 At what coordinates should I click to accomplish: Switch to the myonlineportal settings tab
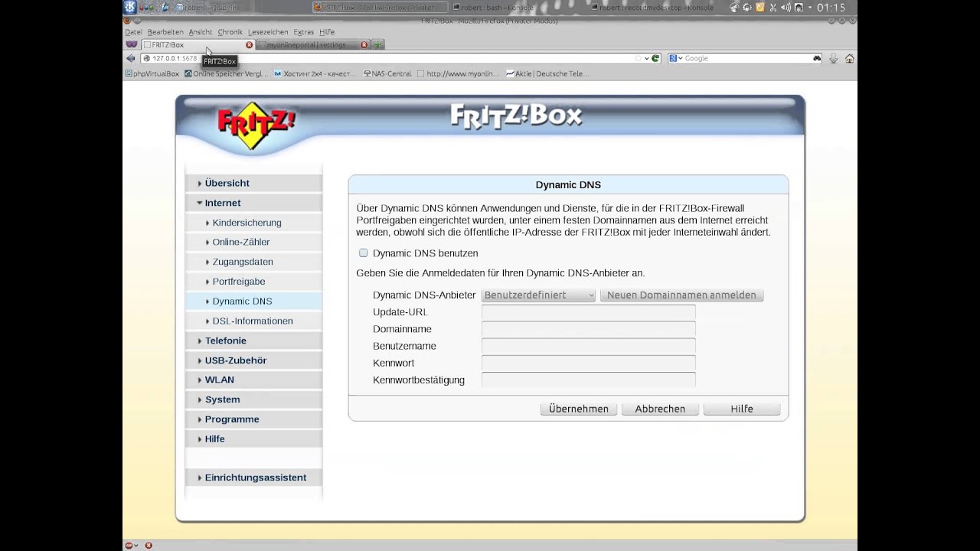312,45
